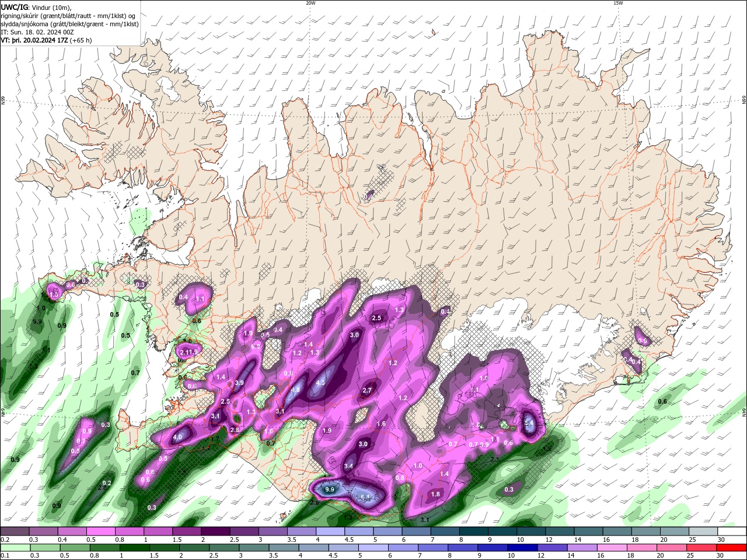Click the 3.4 snowfall value on the map
This screenshot has height=560, width=747.
pos(348,466)
